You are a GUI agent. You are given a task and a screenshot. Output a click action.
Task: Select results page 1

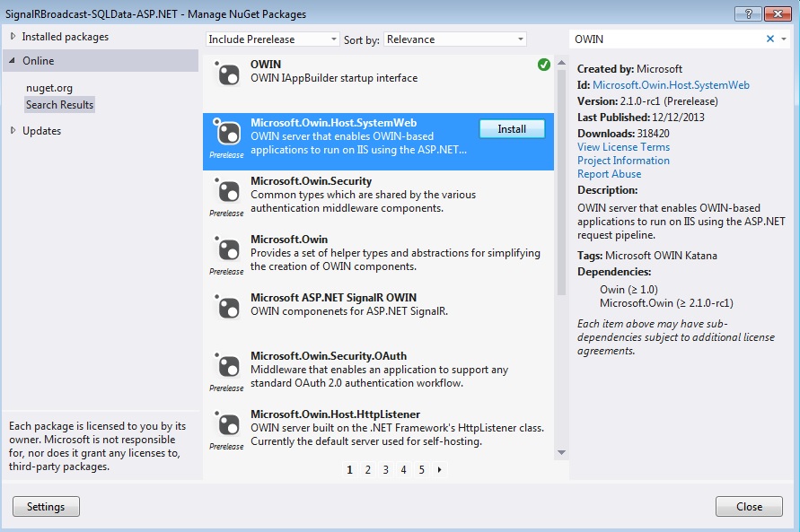coord(349,469)
